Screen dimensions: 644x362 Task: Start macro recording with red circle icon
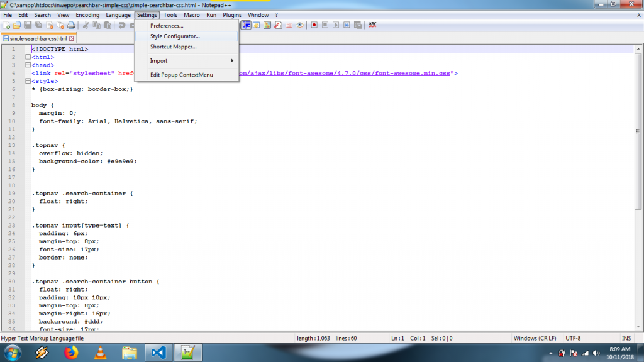click(314, 25)
